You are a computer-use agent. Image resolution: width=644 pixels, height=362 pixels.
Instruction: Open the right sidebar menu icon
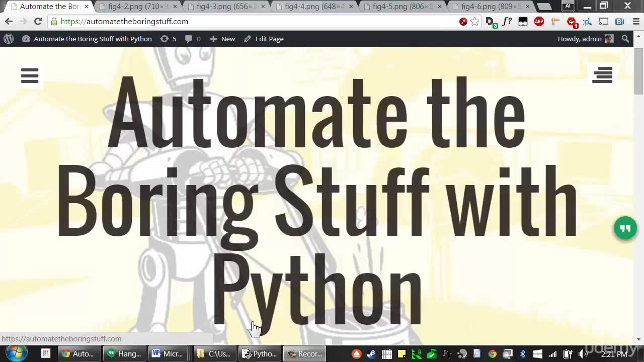602,75
